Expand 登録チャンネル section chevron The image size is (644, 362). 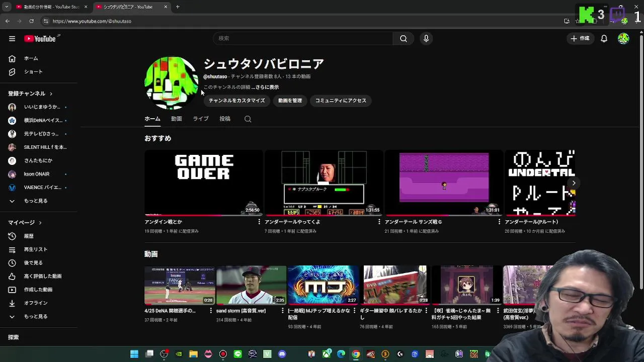[51, 94]
